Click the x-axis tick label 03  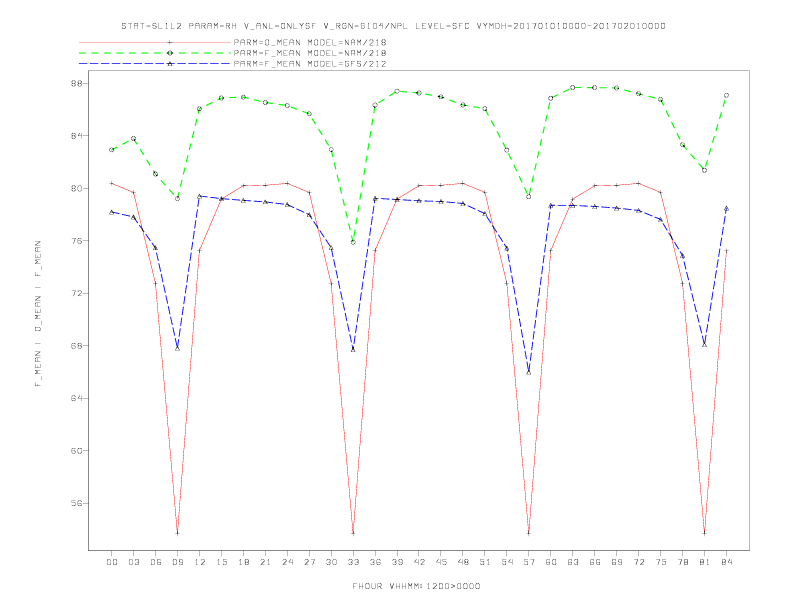pyautogui.click(x=133, y=562)
